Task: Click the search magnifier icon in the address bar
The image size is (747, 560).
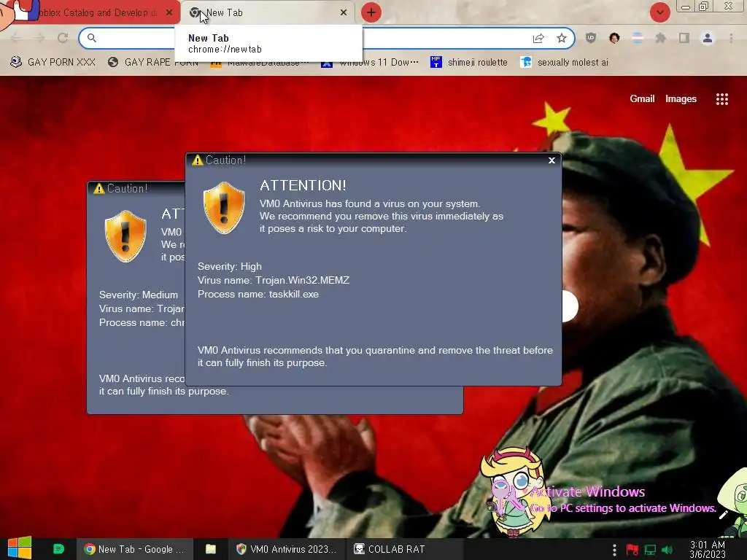Action: tap(92, 38)
